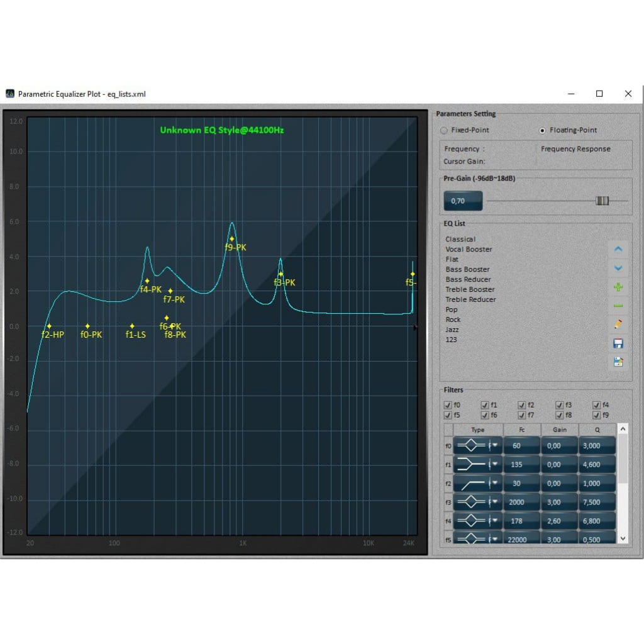Add new EQ preset with green plus
This screenshot has height=644, width=644.
tap(618, 287)
